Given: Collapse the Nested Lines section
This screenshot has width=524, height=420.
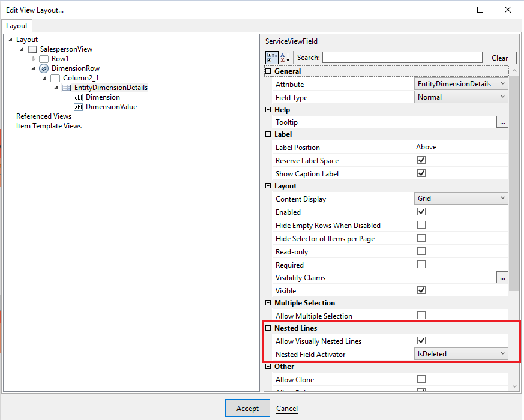Looking at the screenshot, I should (268, 328).
